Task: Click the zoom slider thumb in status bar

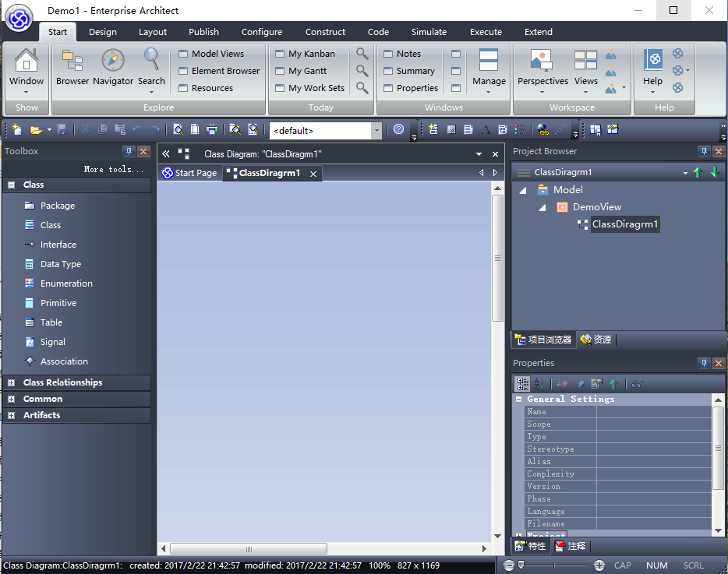Action: (x=521, y=565)
